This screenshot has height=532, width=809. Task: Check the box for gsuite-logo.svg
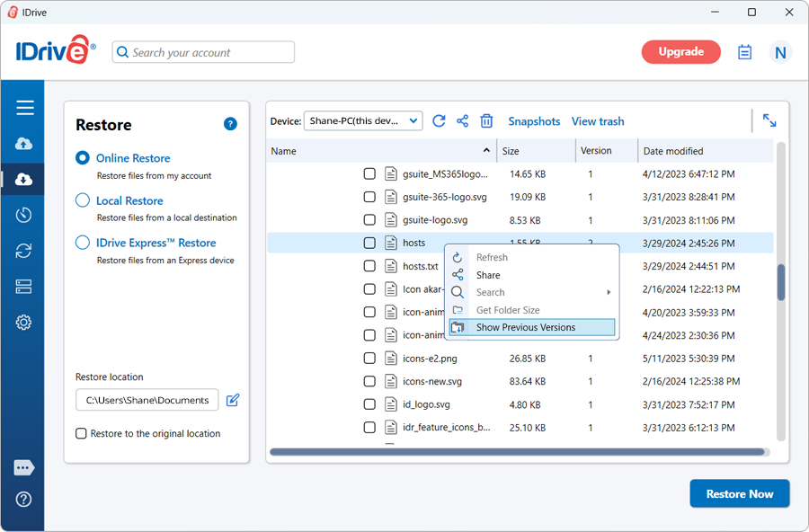point(369,220)
